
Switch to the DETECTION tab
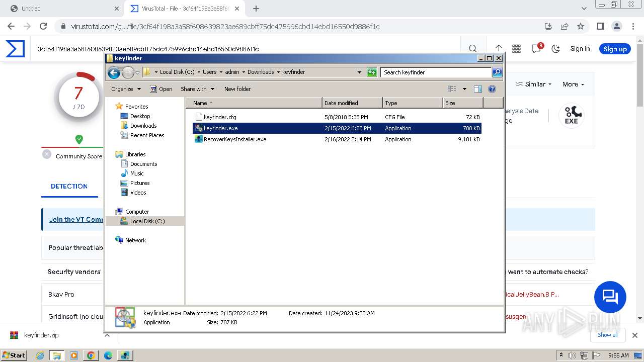[69, 186]
